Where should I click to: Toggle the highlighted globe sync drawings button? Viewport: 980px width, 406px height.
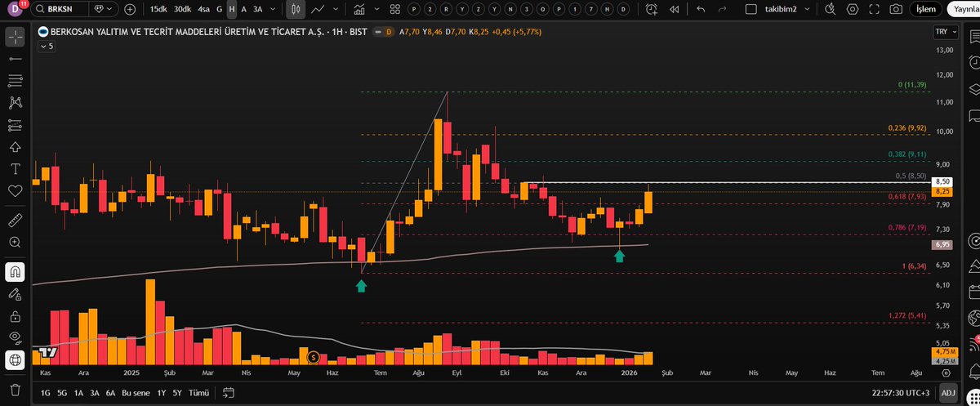(x=15, y=359)
